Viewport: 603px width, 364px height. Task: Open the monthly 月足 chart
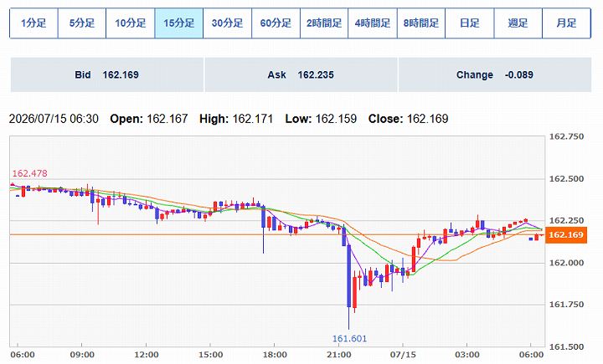[x=566, y=23]
